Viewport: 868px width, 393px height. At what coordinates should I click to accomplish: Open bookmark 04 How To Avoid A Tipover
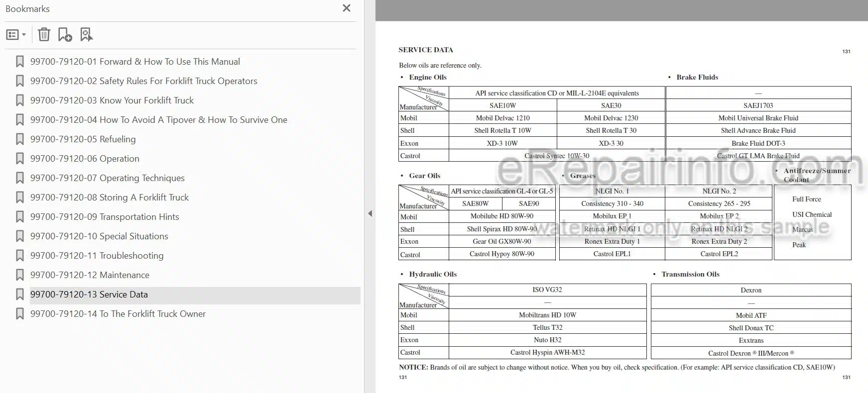pos(158,120)
